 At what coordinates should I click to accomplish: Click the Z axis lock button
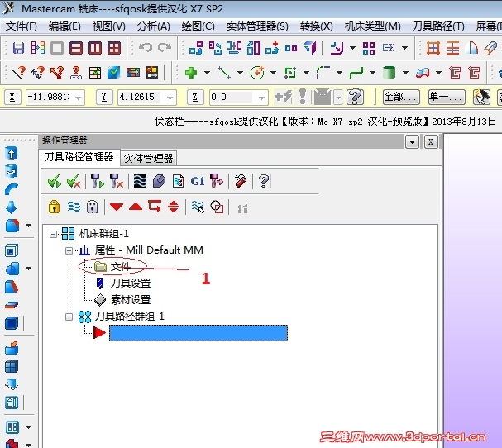click(195, 98)
